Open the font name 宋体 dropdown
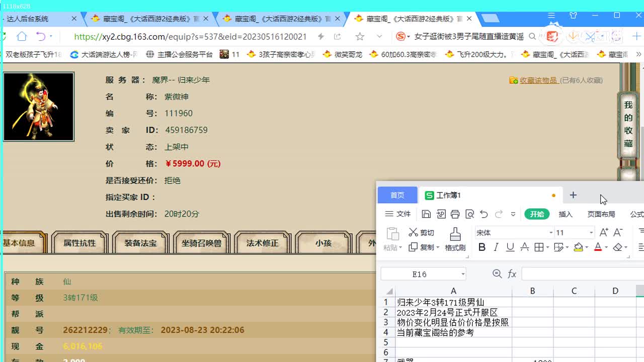The height and width of the screenshot is (362, 644). pos(551,233)
